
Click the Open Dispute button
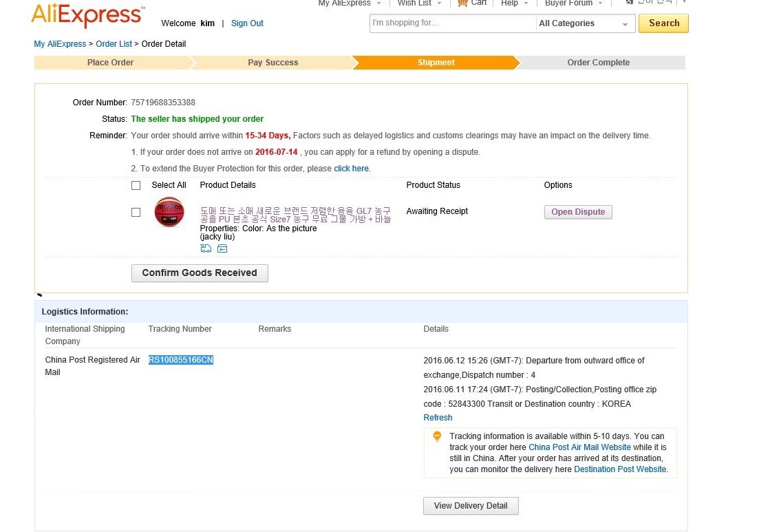click(578, 212)
